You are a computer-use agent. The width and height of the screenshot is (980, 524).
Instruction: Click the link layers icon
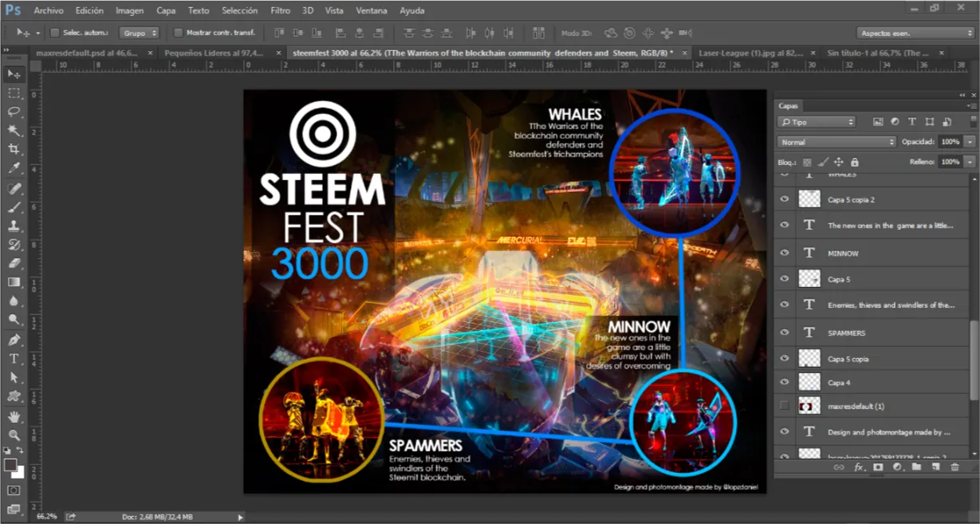click(x=838, y=467)
